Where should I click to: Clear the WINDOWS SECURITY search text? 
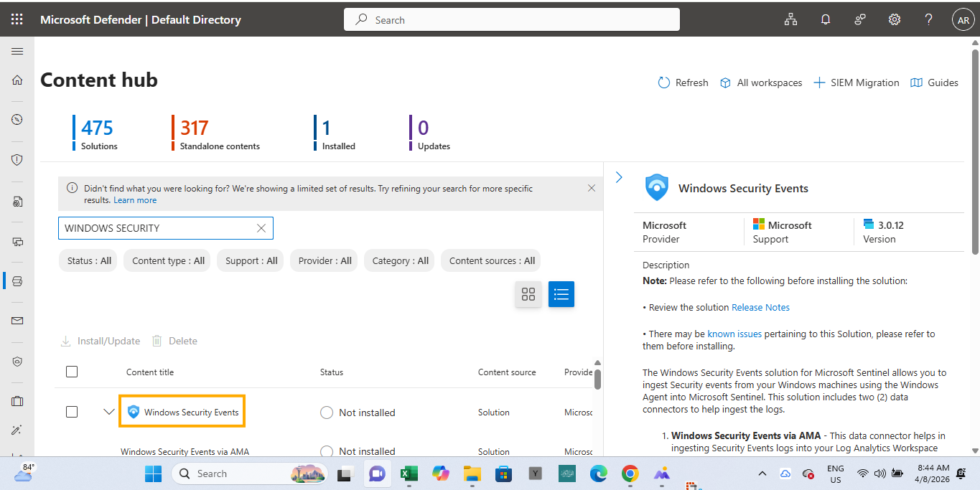(261, 228)
